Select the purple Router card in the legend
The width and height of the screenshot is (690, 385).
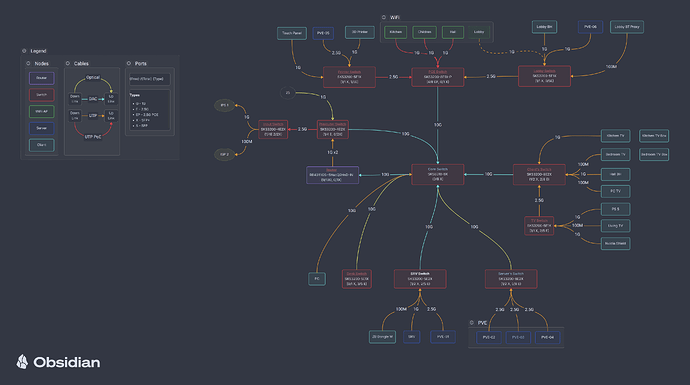coord(42,78)
